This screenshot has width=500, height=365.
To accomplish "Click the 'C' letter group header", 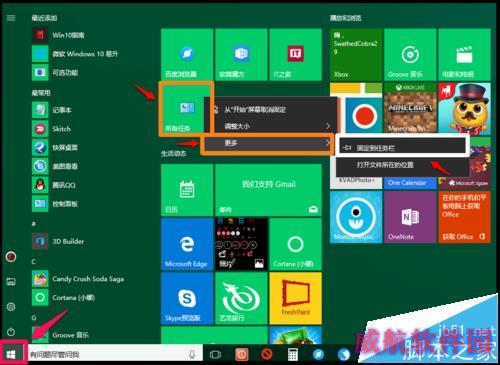I will (34, 262).
